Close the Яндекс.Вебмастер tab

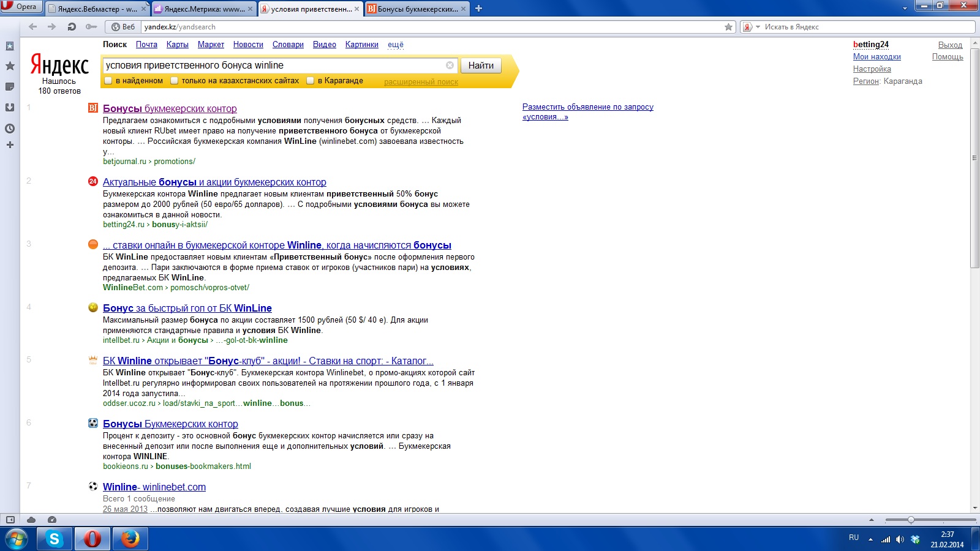click(144, 9)
